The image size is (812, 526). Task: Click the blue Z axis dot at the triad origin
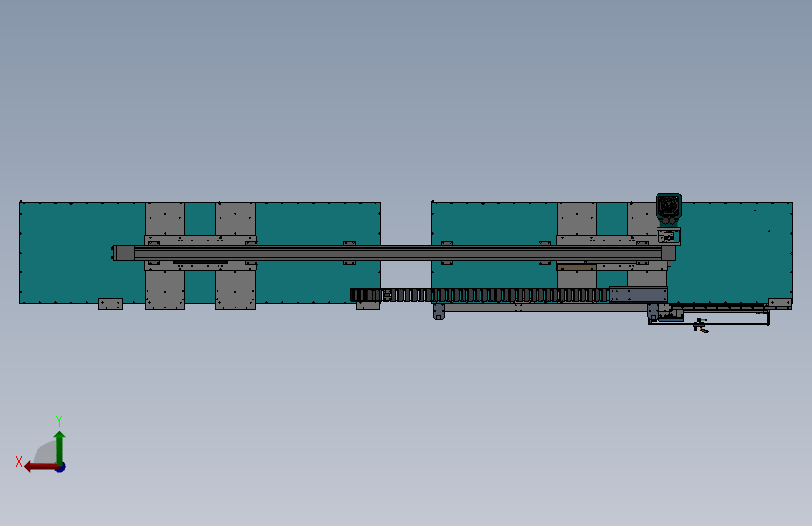61,467
